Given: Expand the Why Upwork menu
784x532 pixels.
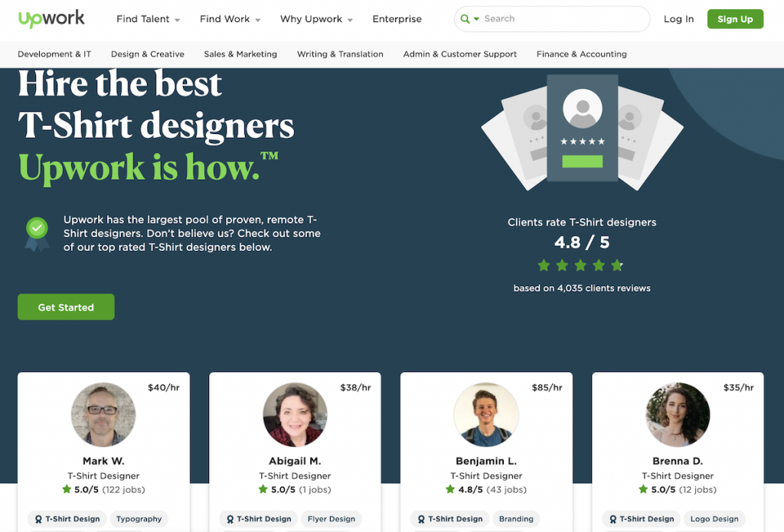Looking at the screenshot, I should tap(316, 19).
